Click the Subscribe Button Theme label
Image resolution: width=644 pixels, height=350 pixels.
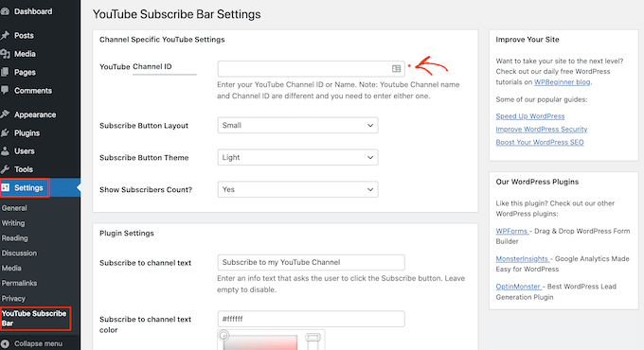pyautogui.click(x=144, y=158)
